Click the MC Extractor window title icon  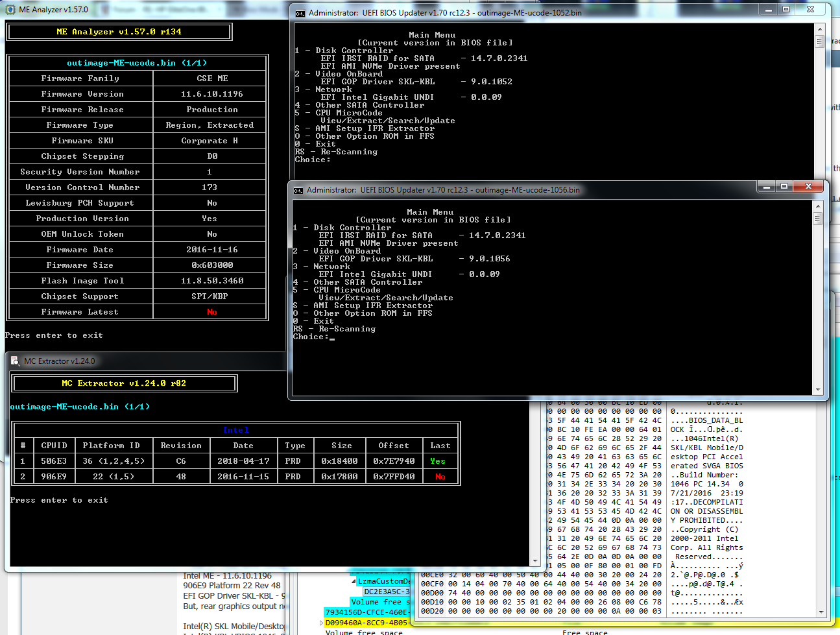coord(15,361)
